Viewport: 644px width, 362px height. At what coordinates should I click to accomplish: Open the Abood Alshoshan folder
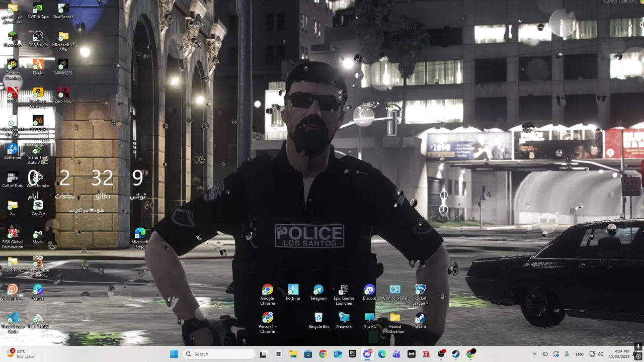pos(395,324)
